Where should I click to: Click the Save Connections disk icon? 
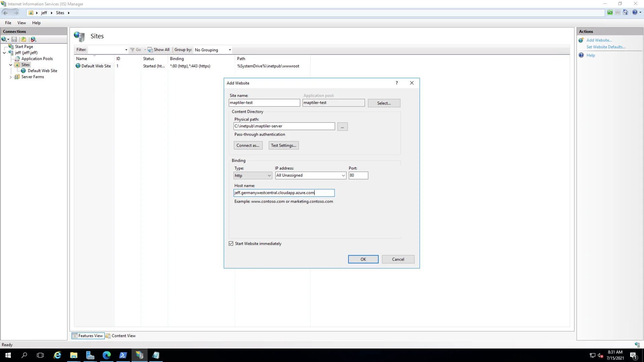14,39
